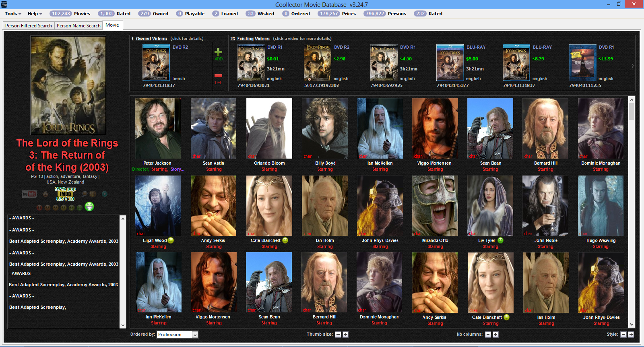The height and width of the screenshot is (347, 644).
Task: Open Miranda Otto's photo
Action: point(435,206)
